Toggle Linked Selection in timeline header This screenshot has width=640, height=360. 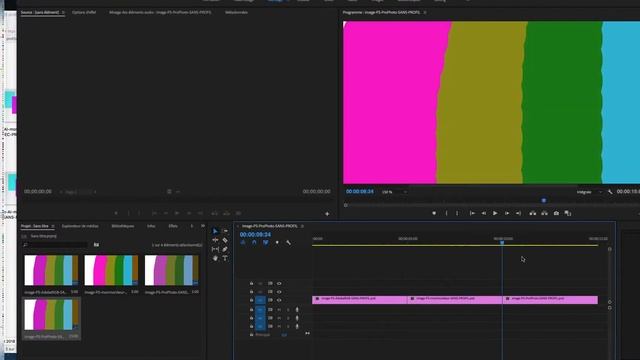266,242
